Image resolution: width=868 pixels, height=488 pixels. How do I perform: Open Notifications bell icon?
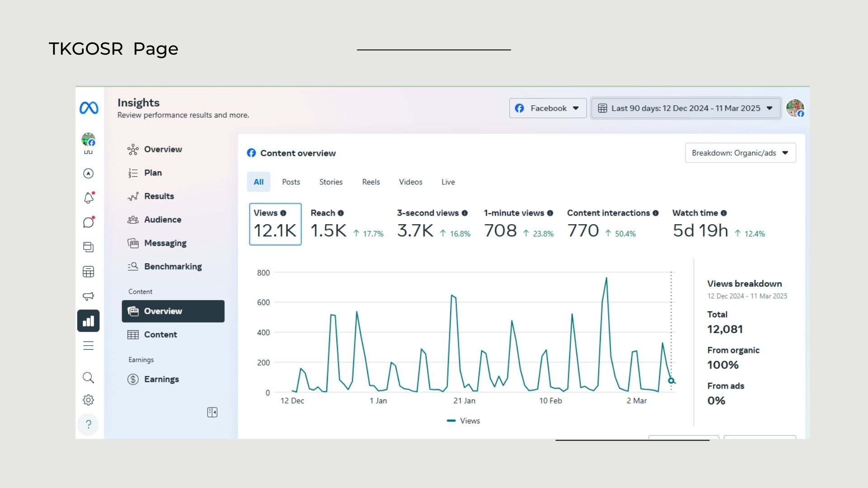(x=89, y=198)
